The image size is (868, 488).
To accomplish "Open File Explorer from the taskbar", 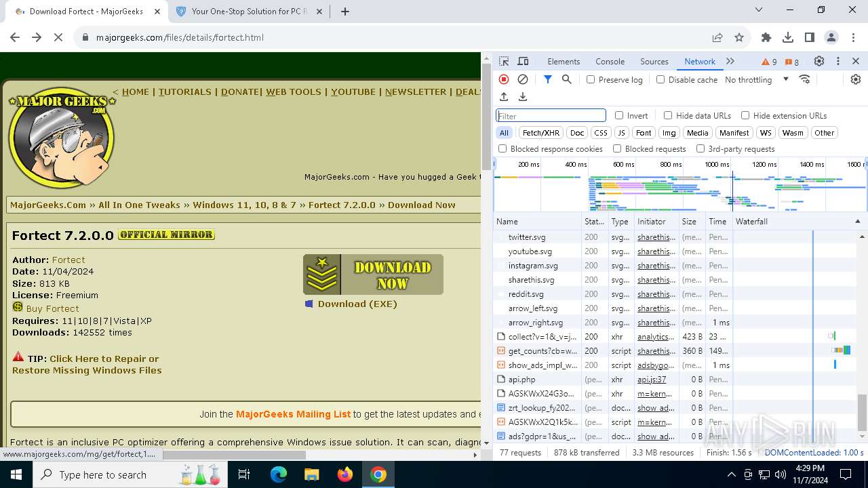I will coord(311,474).
